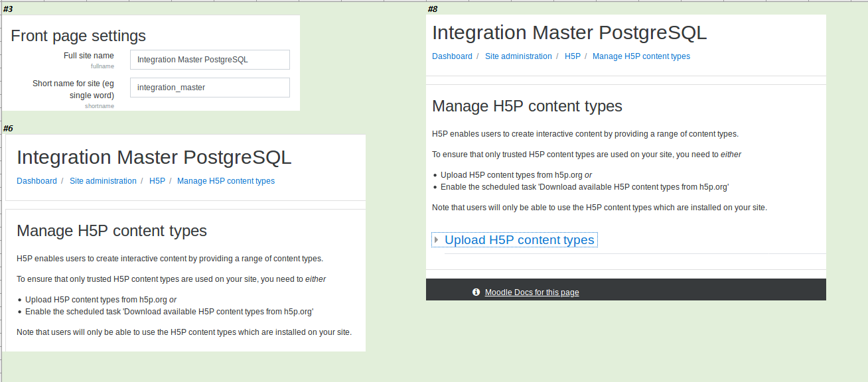Click the info icon beside Moodle Docs
868x382 pixels.
click(x=476, y=292)
